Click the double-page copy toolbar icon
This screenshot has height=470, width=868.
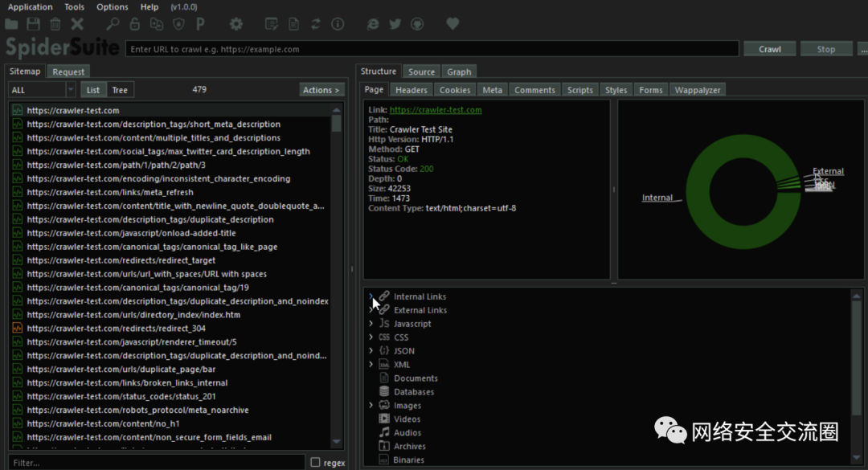pyautogui.click(x=157, y=24)
